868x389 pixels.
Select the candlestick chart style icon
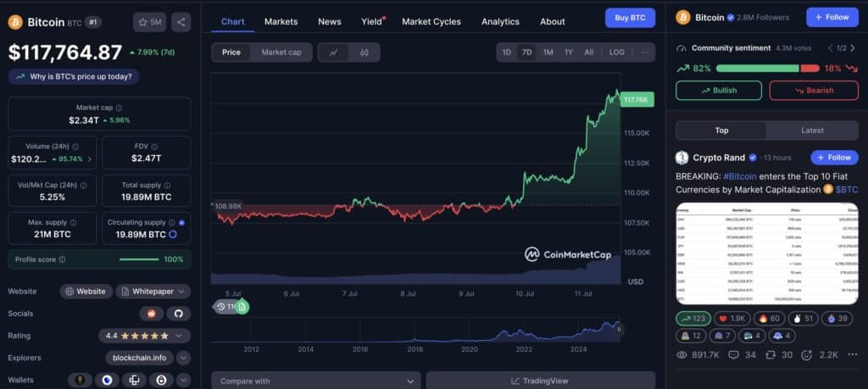pyautogui.click(x=364, y=53)
